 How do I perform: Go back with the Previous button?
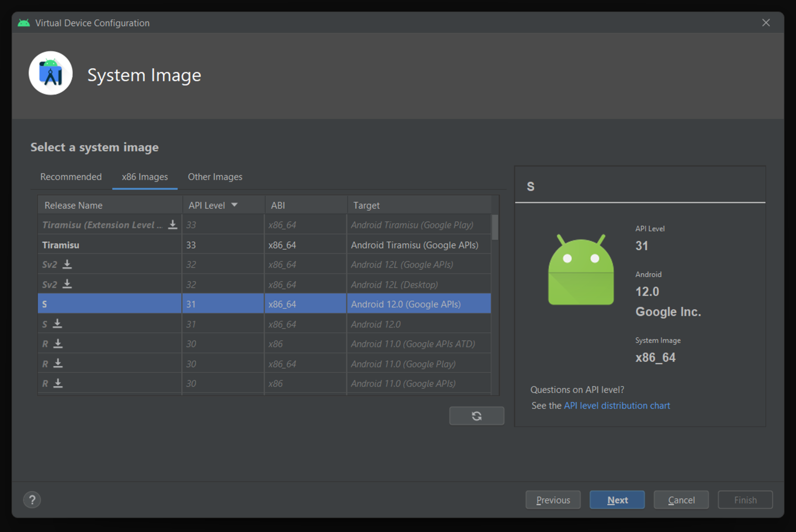pyautogui.click(x=553, y=500)
